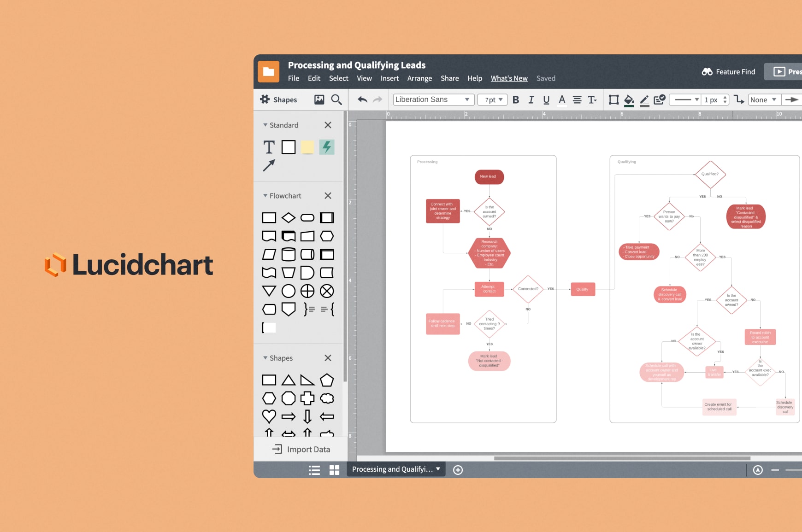Image resolution: width=802 pixels, height=532 pixels.
Task: Open the image insert icon
Action: click(x=319, y=99)
